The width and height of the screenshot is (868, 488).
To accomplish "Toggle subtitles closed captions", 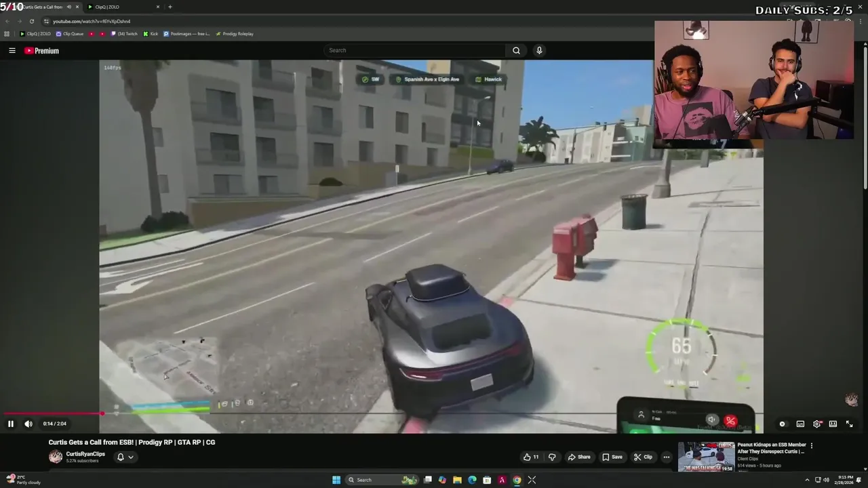I will pos(800,424).
